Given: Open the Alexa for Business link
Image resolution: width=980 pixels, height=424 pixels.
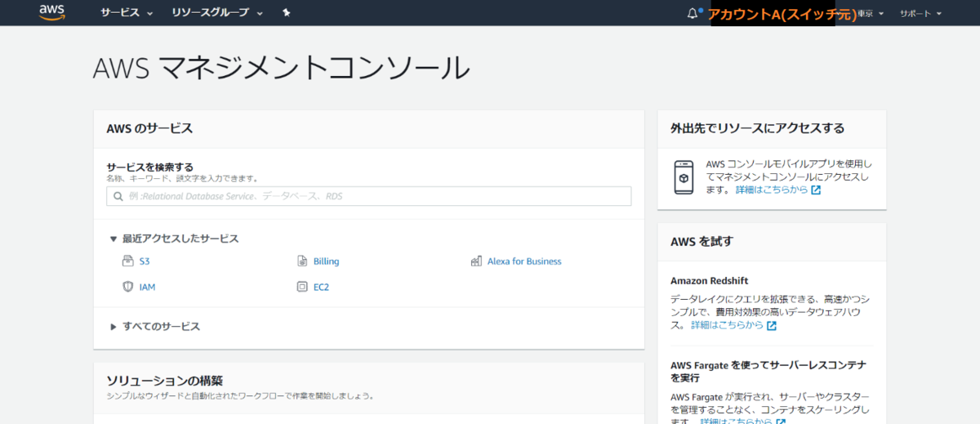Looking at the screenshot, I should click(524, 261).
